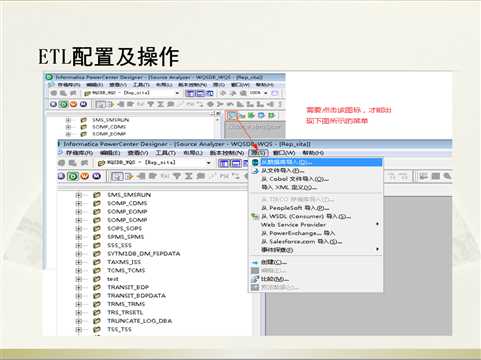Click database icon beside 从数据库导入 menu entry
This screenshot has height=360, width=481.
pyautogui.click(x=255, y=162)
